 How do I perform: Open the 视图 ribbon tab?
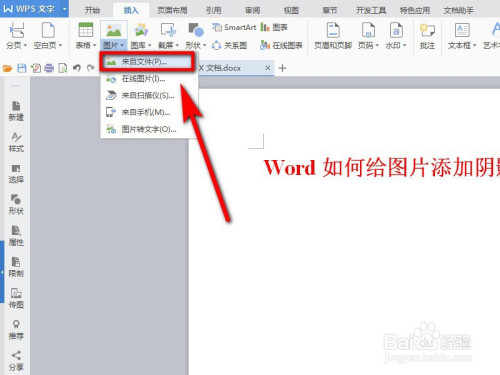click(x=291, y=10)
